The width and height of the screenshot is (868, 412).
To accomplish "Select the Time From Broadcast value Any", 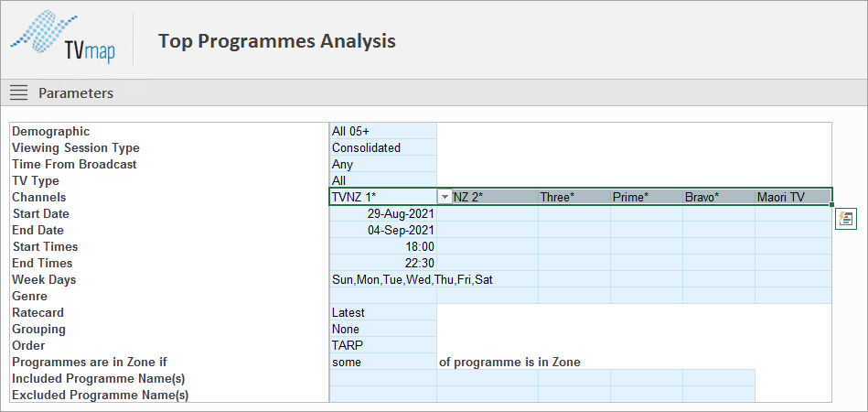I will click(383, 164).
